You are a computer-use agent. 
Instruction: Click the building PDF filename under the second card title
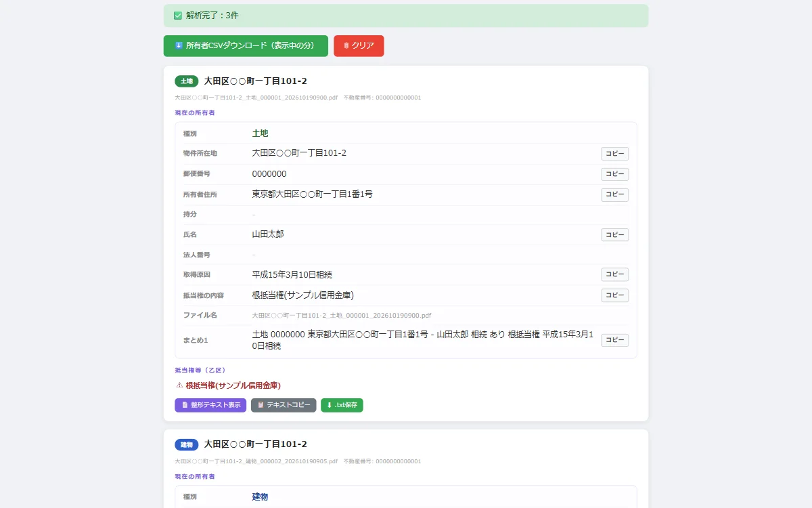coord(256,461)
